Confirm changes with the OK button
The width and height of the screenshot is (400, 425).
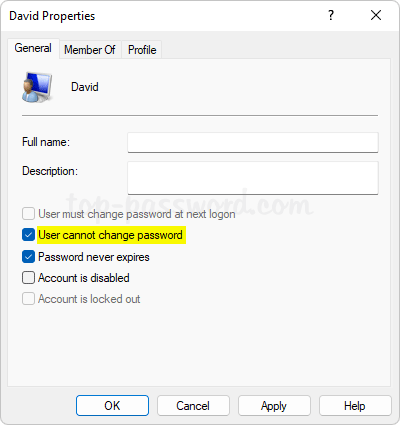point(112,406)
